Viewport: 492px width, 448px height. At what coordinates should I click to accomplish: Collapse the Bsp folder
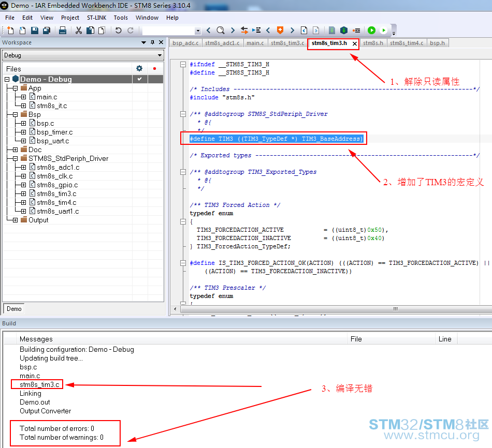point(15,114)
